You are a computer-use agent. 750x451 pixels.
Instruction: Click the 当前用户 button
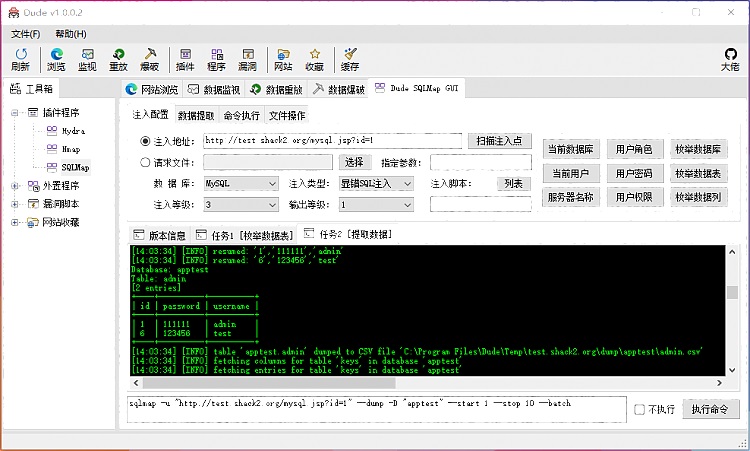click(571, 173)
